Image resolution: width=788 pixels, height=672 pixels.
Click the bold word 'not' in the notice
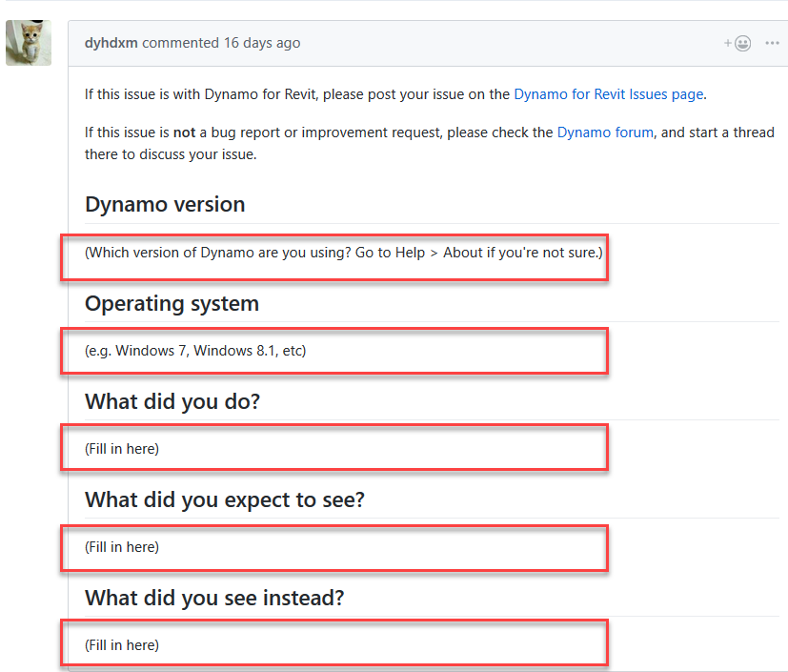[183, 132]
